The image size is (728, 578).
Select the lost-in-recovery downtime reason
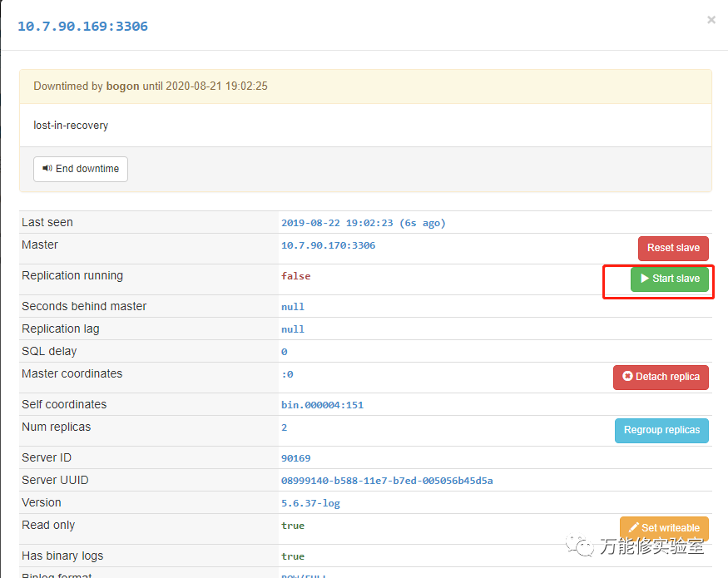(x=71, y=126)
